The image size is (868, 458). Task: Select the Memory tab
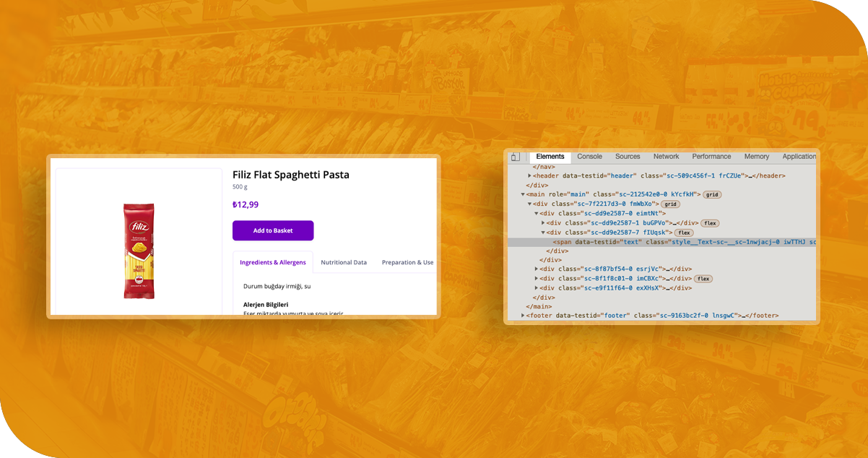756,157
